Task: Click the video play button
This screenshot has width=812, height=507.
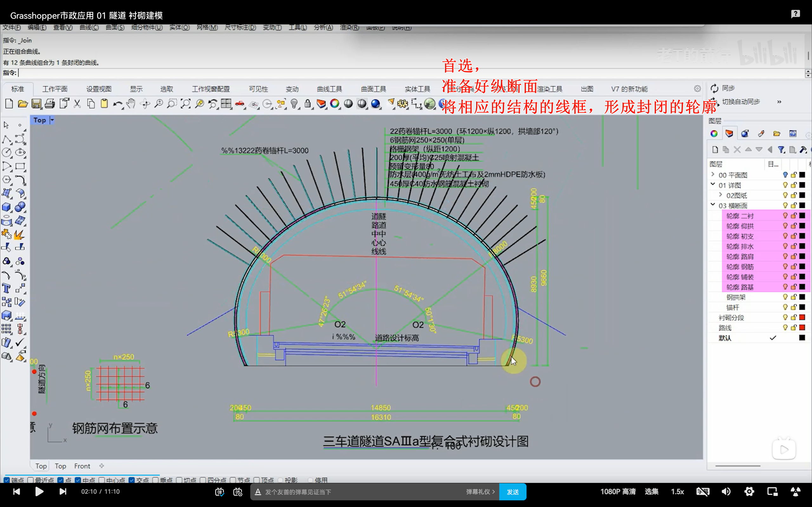Action: click(x=39, y=491)
